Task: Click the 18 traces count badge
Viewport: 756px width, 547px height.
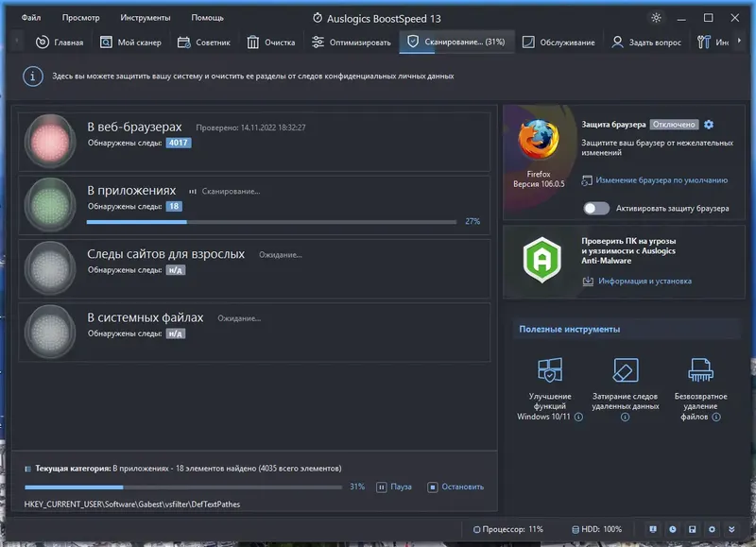Action: coord(174,206)
